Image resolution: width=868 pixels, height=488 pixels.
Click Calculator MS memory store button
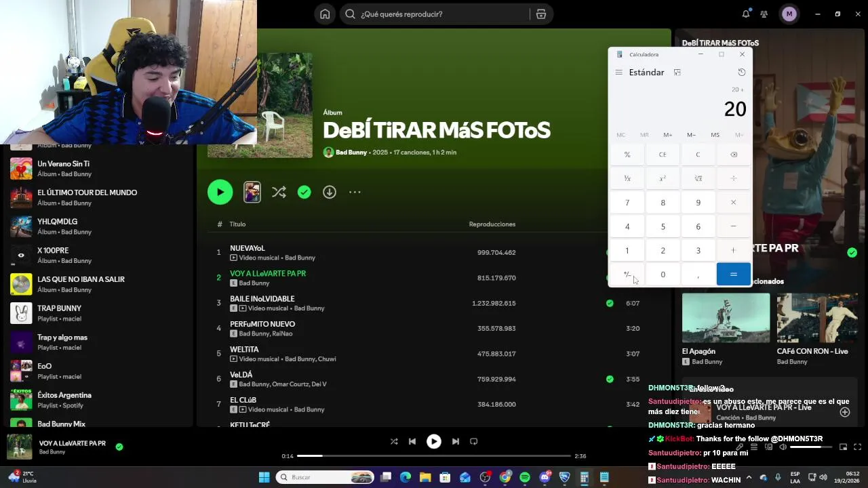[x=715, y=135]
